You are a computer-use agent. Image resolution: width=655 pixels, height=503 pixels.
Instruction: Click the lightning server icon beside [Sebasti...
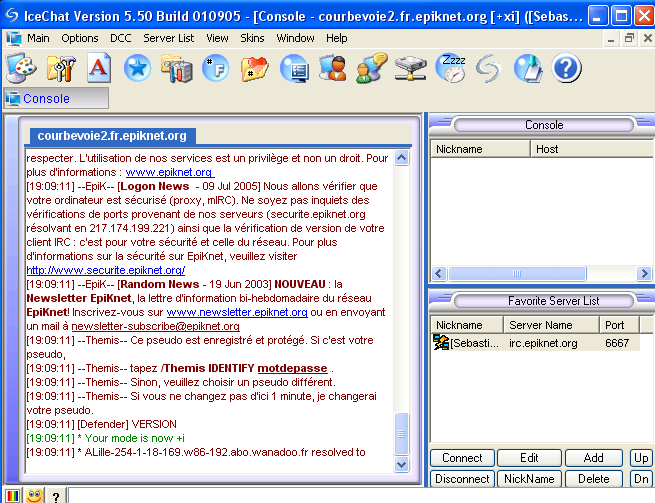point(441,343)
